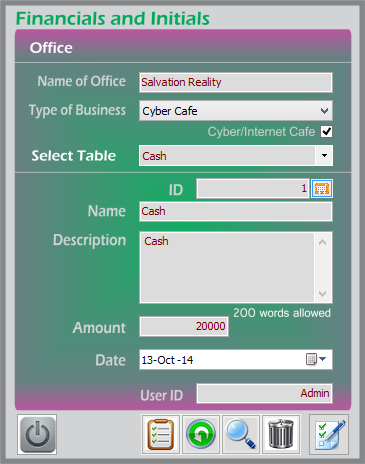
Task: Click the Name field containing Cash
Action: [x=236, y=211]
